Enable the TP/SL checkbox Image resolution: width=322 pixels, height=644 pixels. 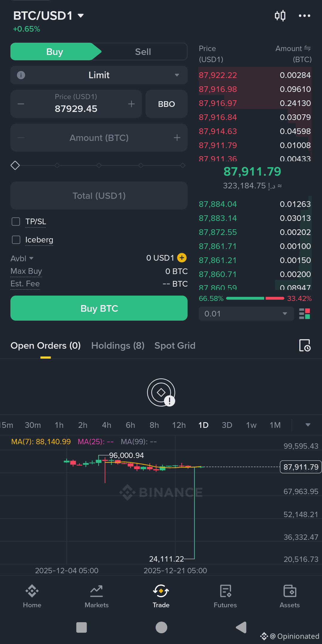pyautogui.click(x=16, y=222)
